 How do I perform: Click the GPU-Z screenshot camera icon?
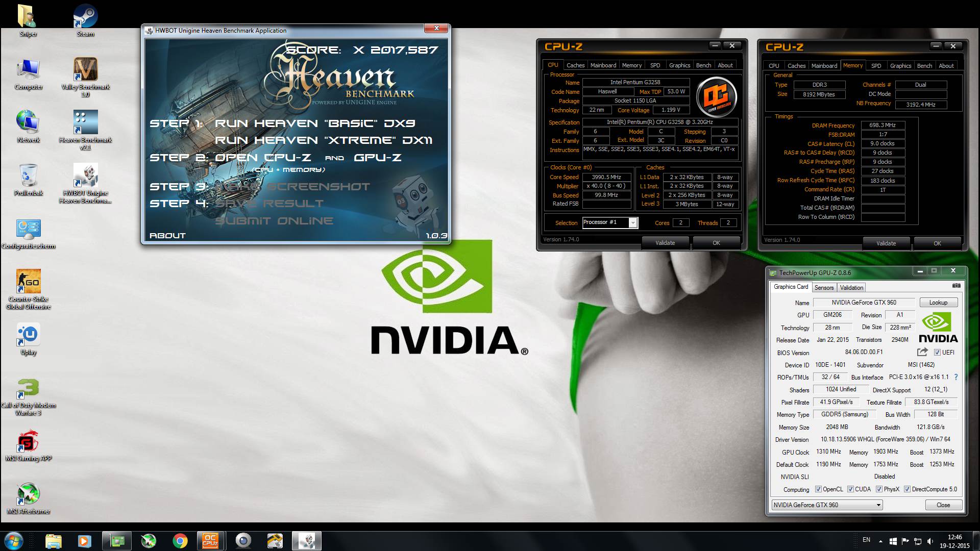(956, 286)
